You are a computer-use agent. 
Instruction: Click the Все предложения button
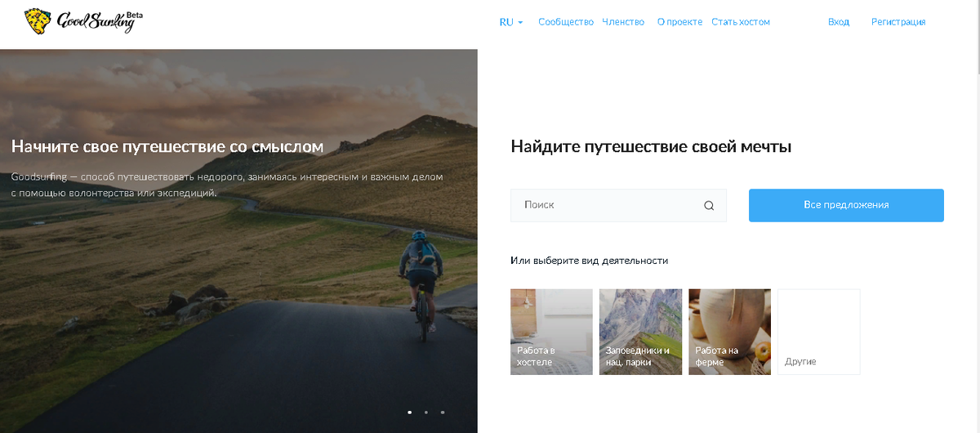pyautogui.click(x=846, y=205)
